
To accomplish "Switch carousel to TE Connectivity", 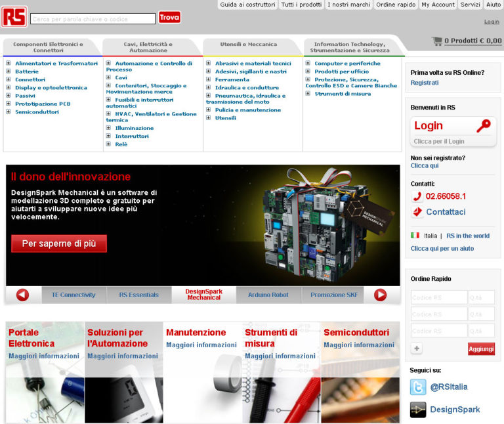I will tap(73, 295).
